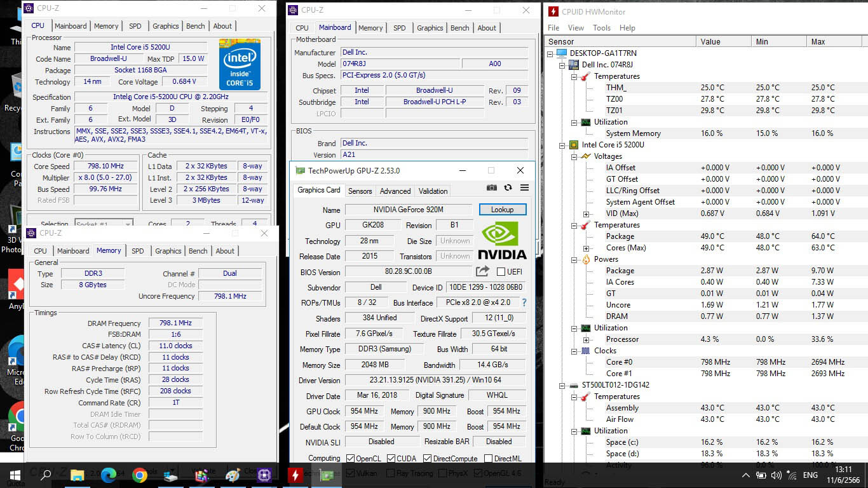Click the Powers flame icon in HWMonitor

[x=586, y=259]
